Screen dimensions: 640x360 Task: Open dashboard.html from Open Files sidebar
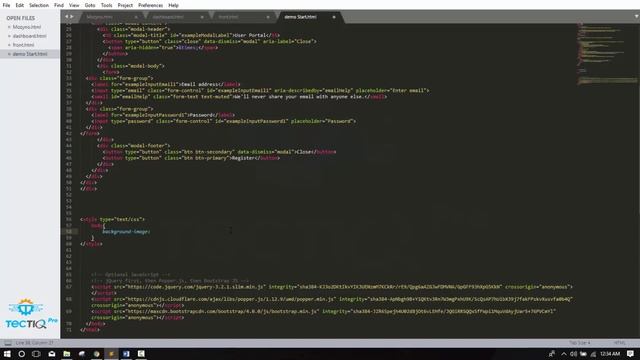pyautogui.click(x=29, y=36)
